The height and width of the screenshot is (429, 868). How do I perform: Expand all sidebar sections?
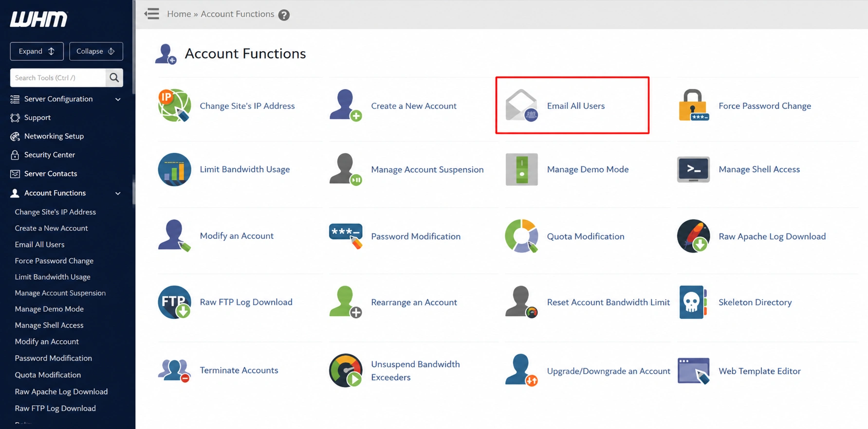[x=37, y=51]
